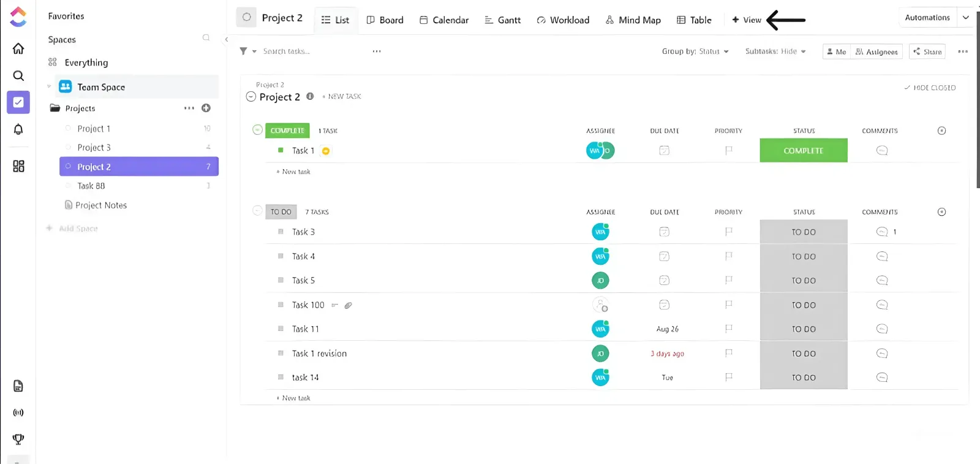Click Task 1 assignee avatars
Viewport: 980px width, 464px height.
pos(600,150)
